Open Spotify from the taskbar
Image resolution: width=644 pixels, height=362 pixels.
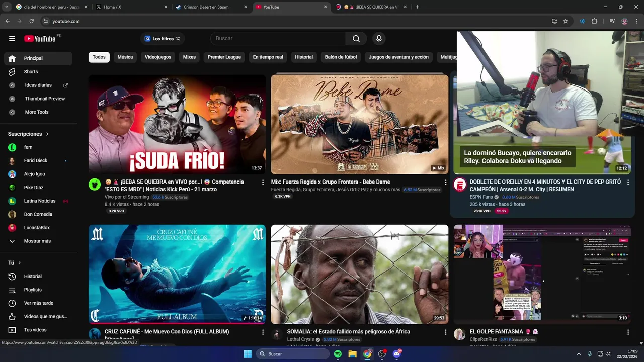[338, 354]
